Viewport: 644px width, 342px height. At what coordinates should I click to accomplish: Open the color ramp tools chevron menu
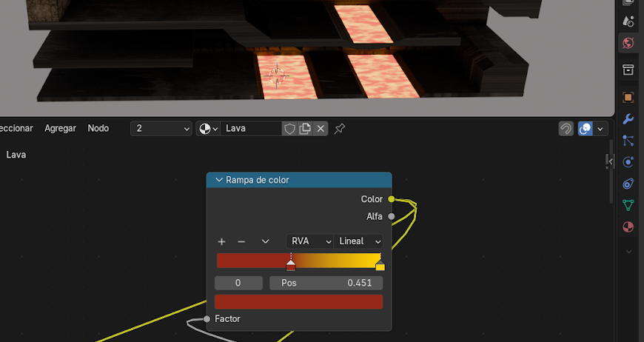[x=265, y=241]
